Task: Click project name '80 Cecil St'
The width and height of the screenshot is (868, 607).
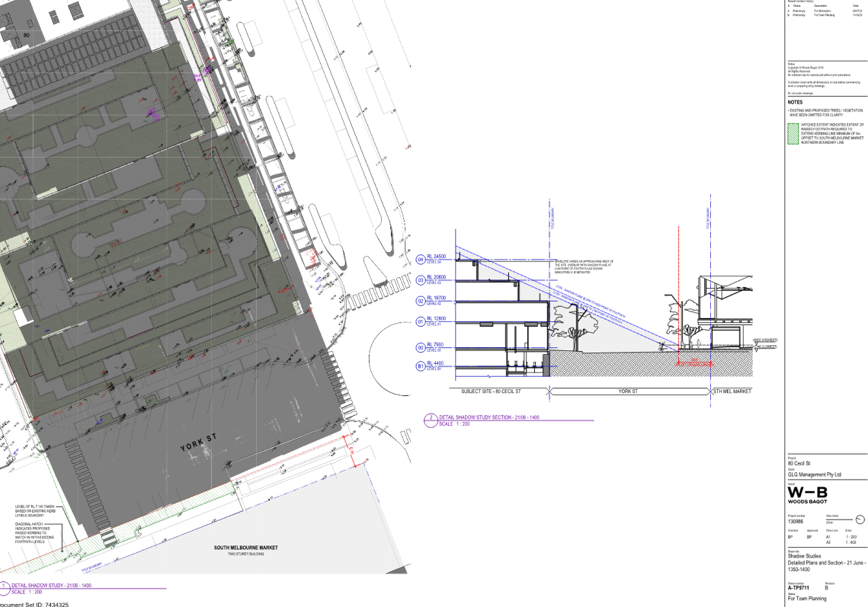Action: [x=799, y=464]
